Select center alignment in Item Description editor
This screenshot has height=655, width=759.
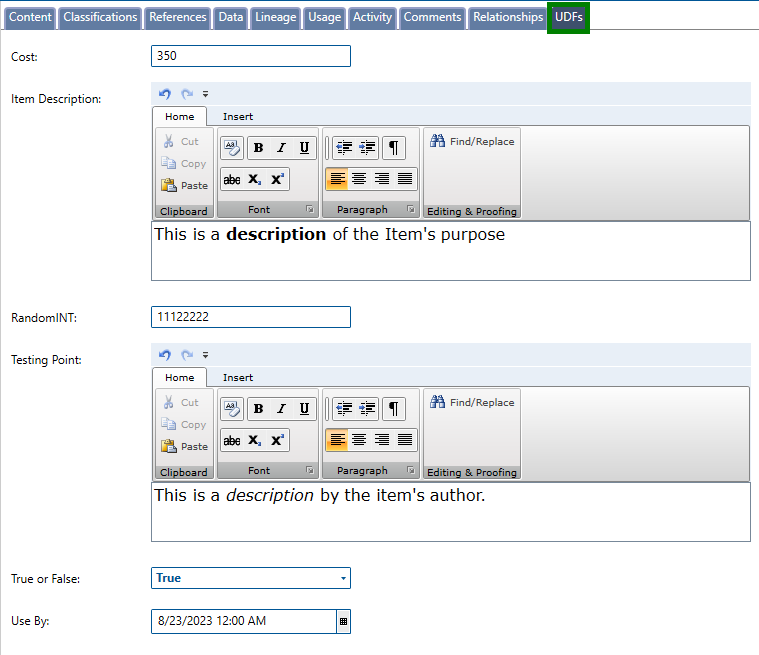point(359,179)
